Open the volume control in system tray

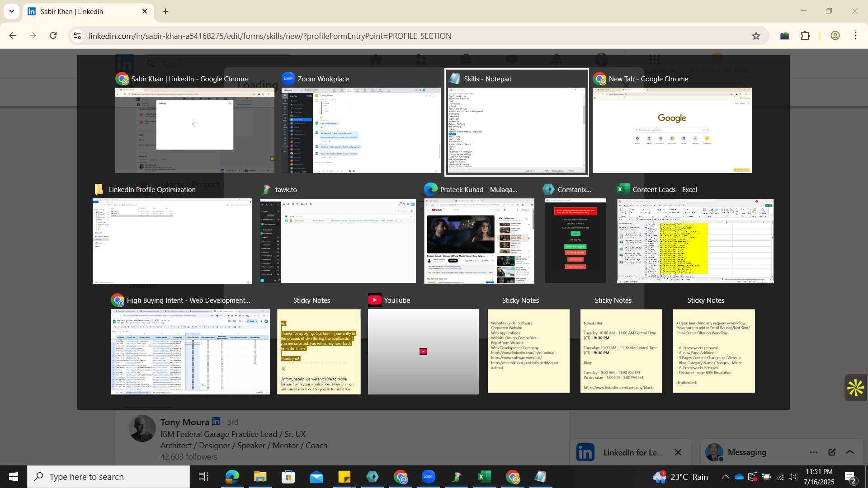tap(793, 477)
